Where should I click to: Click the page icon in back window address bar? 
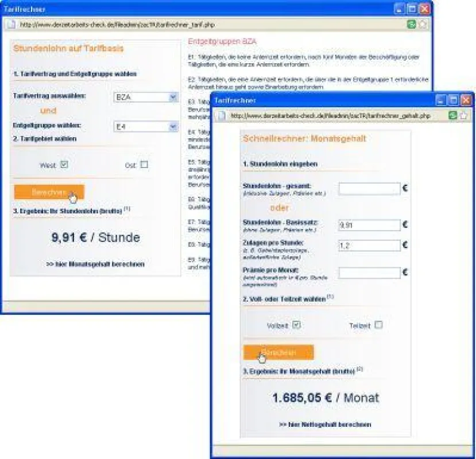click(x=11, y=24)
